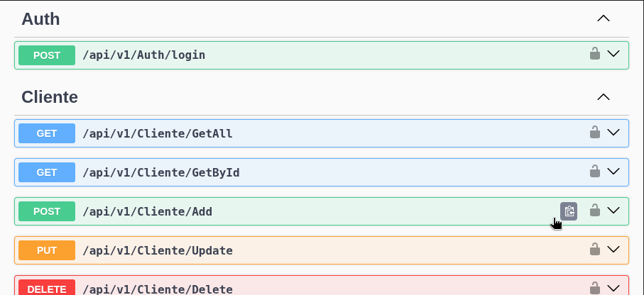The width and height of the screenshot is (644, 295).
Task: Click the lock icon on Cliente/Update row
Action: click(x=595, y=249)
